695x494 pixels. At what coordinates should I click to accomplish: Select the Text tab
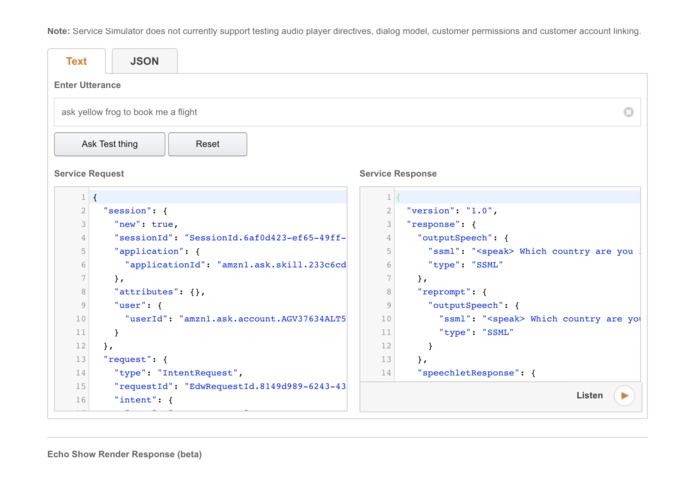tap(76, 61)
